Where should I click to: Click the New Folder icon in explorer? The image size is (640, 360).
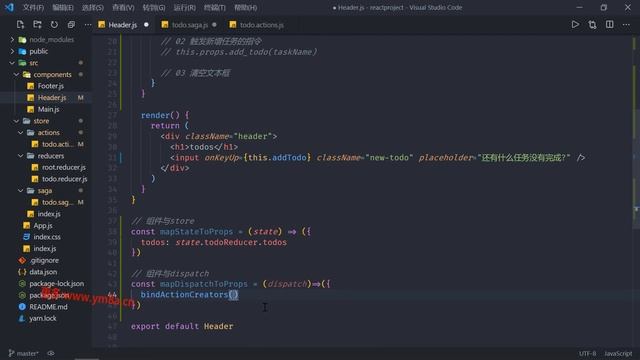pyautogui.click(x=37, y=24)
